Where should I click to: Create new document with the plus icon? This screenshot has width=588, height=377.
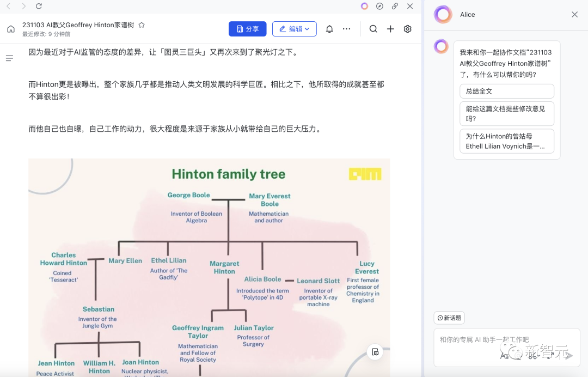(x=390, y=29)
